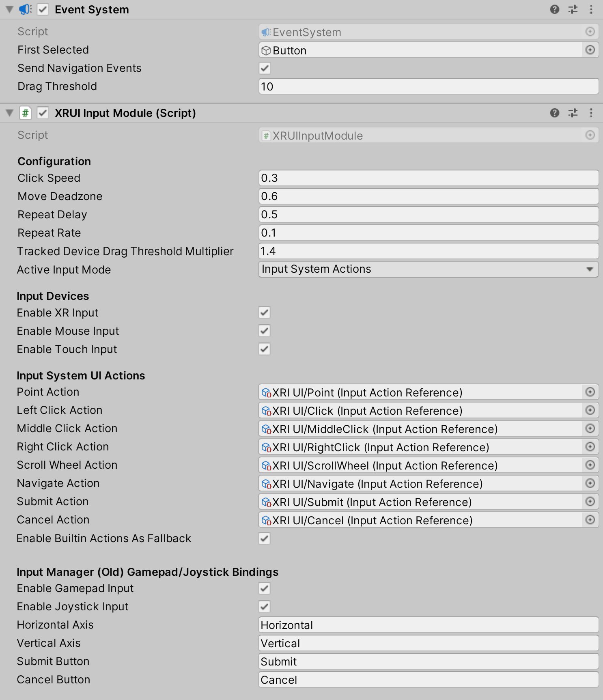Collapse the Event System component

coord(10,9)
